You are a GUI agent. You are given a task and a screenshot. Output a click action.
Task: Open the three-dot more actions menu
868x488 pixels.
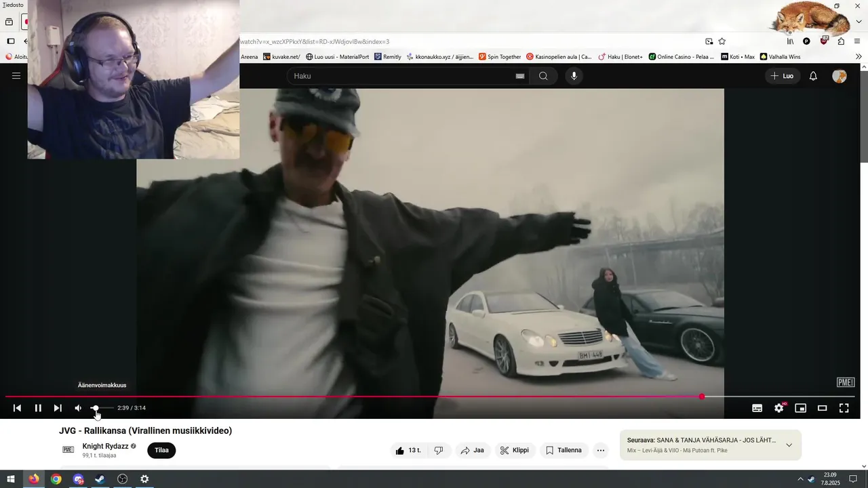pyautogui.click(x=600, y=450)
